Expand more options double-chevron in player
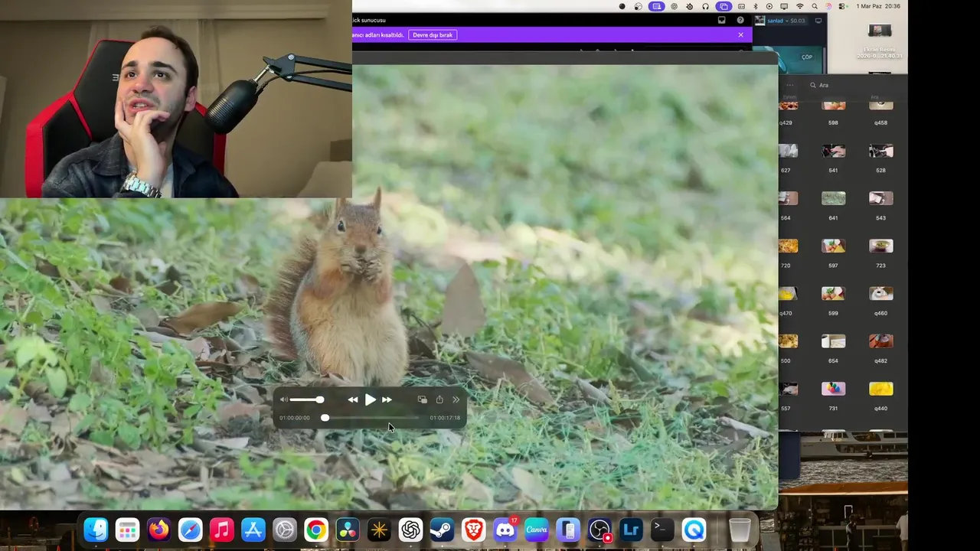 click(x=456, y=399)
